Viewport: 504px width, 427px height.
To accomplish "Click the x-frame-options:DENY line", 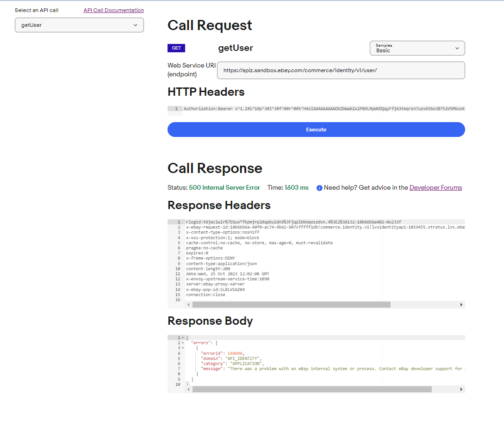I will pyautogui.click(x=211, y=258).
